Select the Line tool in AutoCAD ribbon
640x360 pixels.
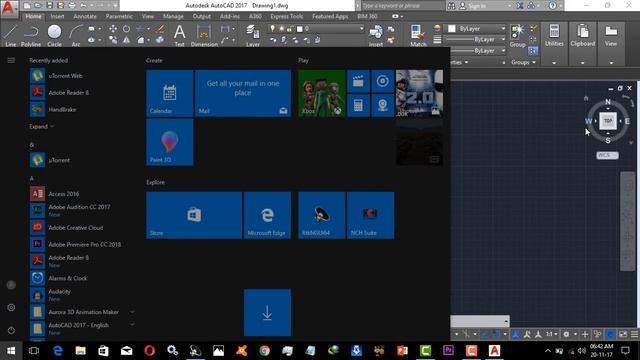pyautogui.click(x=11, y=35)
